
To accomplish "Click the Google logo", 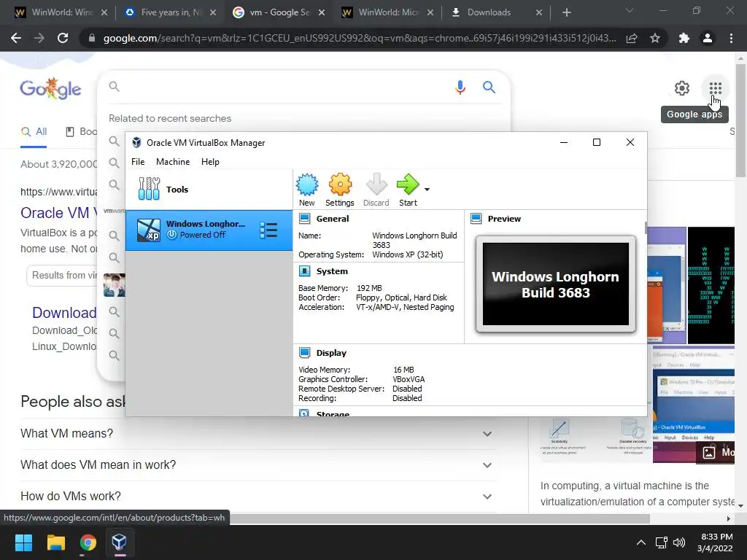I will coord(50,88).
